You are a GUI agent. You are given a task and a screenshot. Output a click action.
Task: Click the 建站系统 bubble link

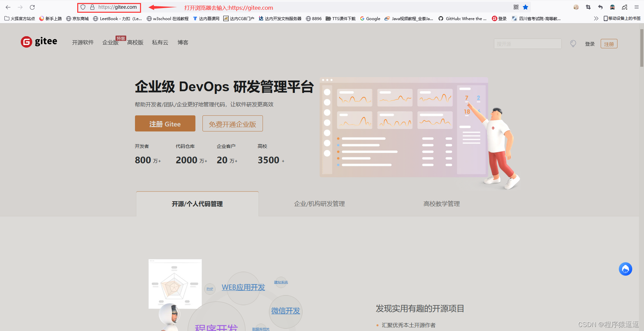click(x=281, y=282)
